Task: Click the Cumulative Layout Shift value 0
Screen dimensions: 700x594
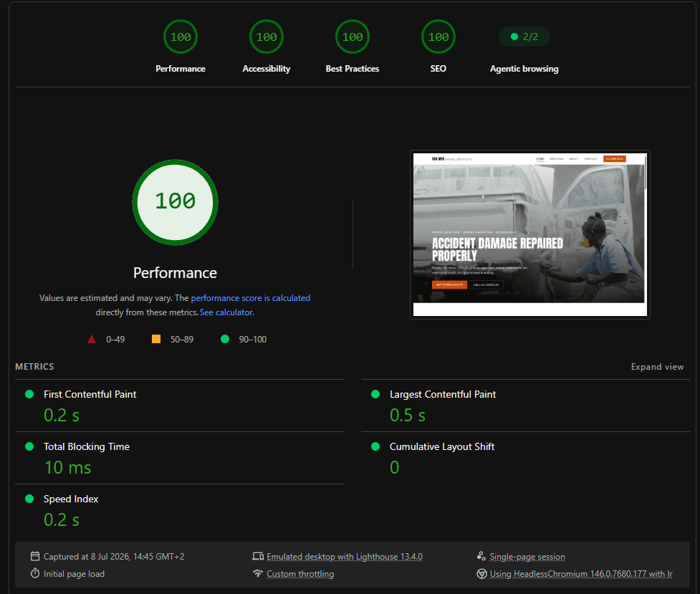Action: (x=395, y=468)
